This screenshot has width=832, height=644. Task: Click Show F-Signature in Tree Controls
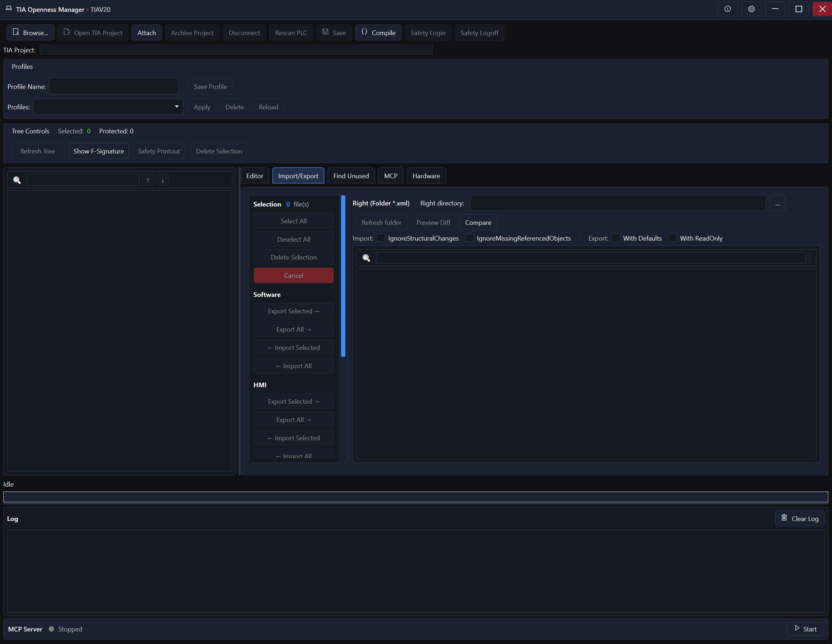tap(98, 151)
